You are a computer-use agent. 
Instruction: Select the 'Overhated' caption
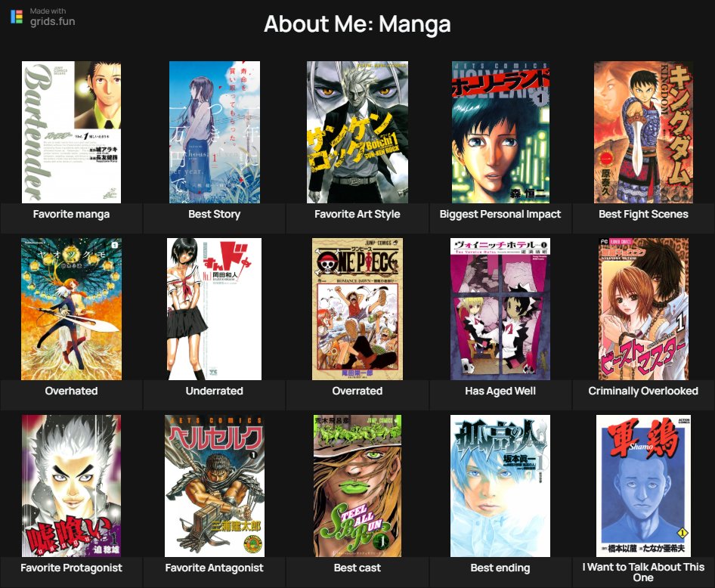click(71, 391)
